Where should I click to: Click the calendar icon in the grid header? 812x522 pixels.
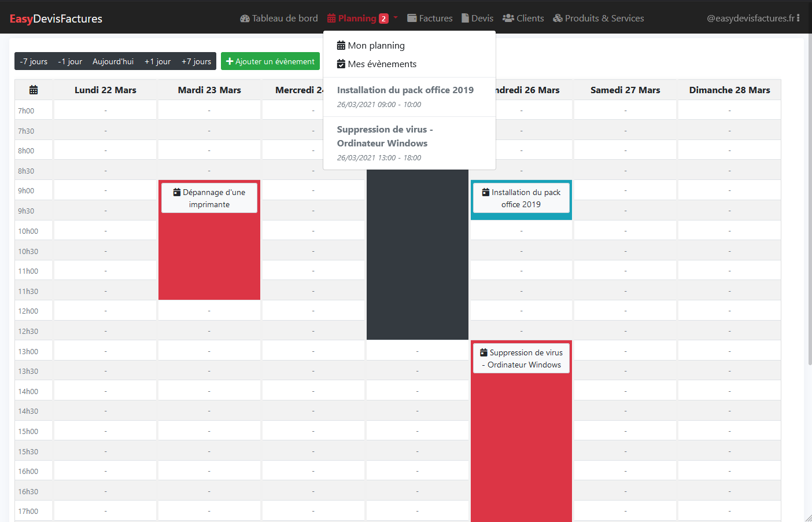point(34,90)
